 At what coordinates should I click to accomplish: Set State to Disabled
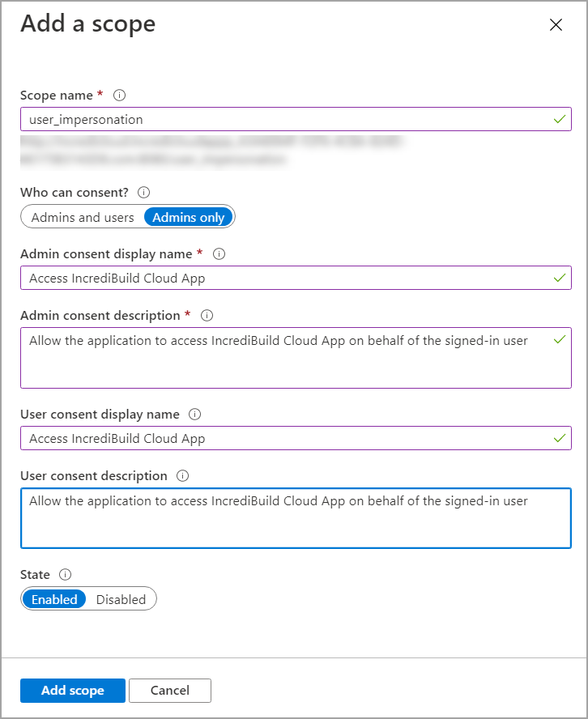tap(121, 599)
